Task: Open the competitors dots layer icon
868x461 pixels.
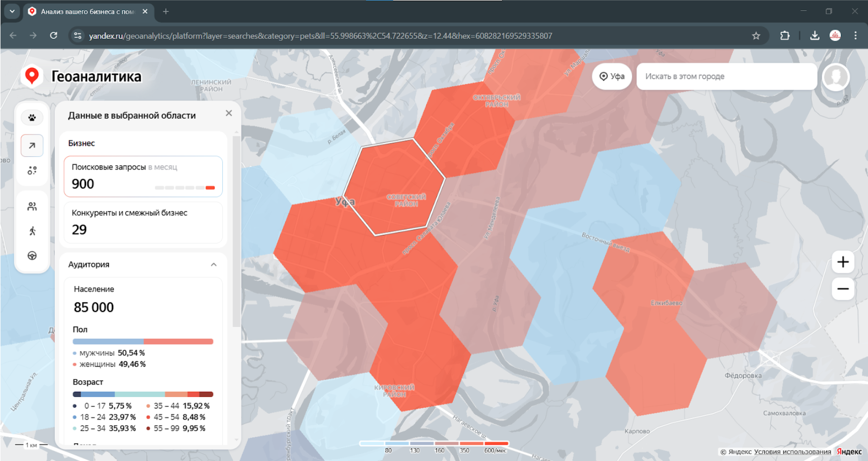Action: 32,170
